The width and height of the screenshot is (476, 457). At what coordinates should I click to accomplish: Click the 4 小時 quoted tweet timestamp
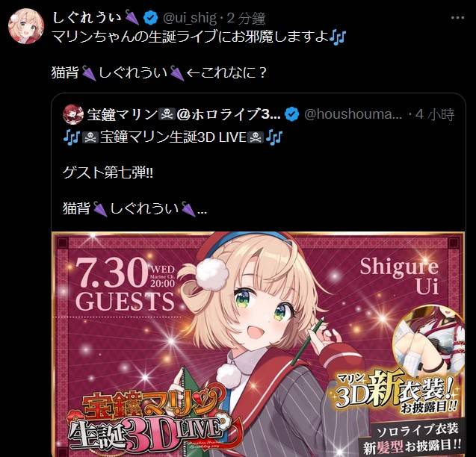[435, 115]
